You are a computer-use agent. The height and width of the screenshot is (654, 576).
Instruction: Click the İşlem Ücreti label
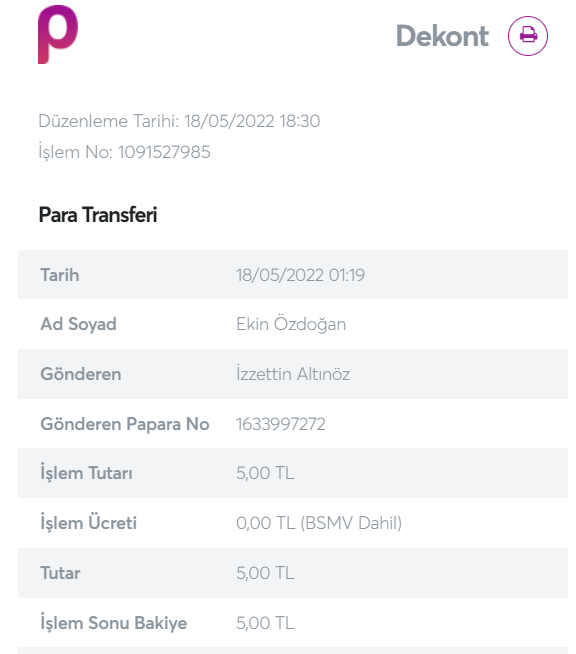[88, 523]
